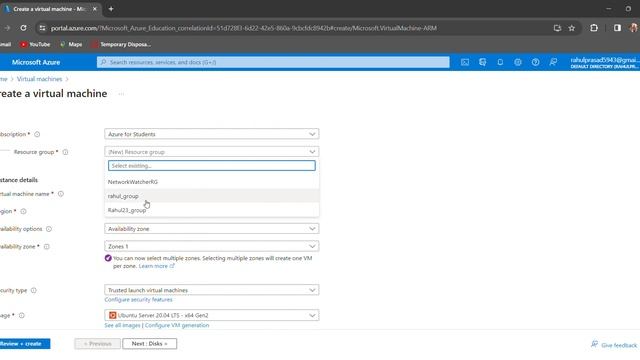
Task: Open the ellipsis menu beside page title
Action: click(121, 94)
